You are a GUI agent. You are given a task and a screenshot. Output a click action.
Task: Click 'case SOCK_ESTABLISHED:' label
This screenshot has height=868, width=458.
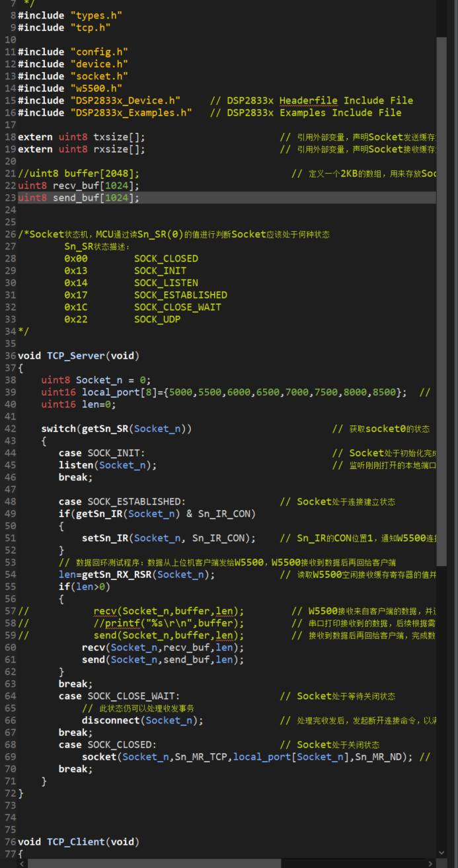click(x=122, y=501)
